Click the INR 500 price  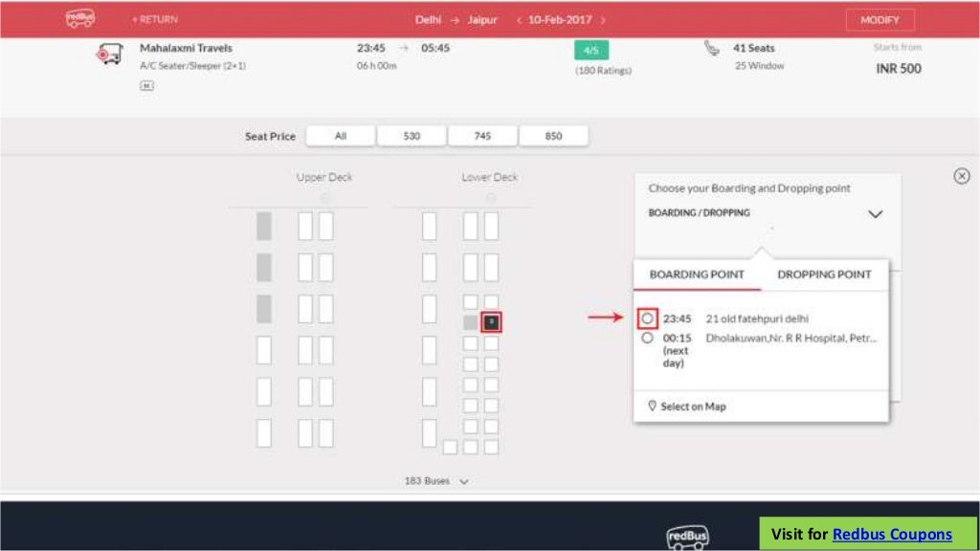[899, 69]
